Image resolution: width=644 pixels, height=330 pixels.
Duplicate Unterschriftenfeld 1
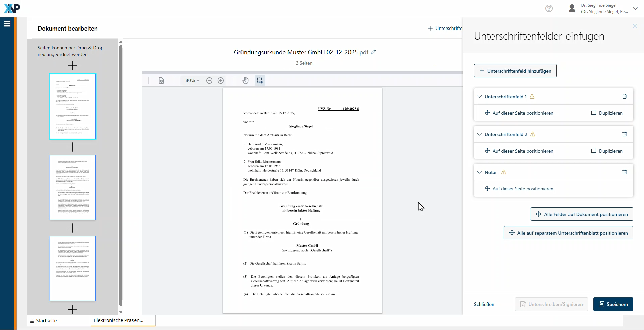click(607, 113)
